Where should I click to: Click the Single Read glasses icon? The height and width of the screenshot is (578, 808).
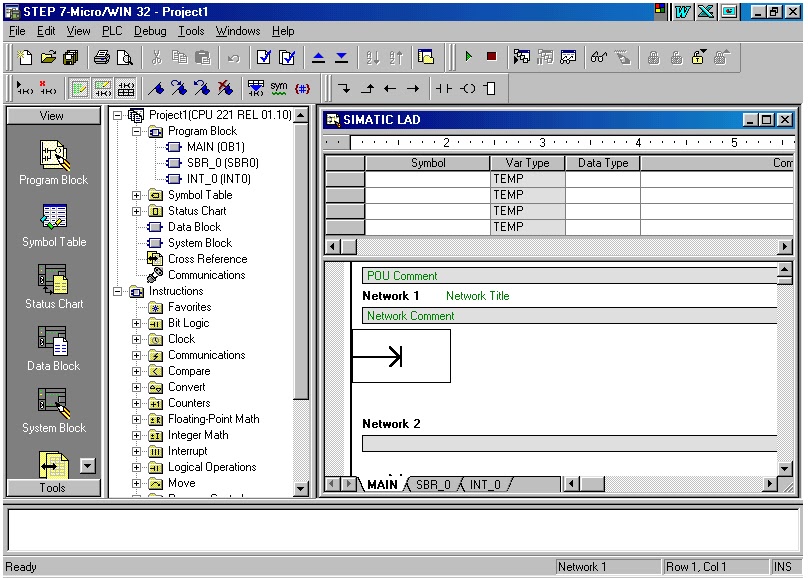click(599, 57)
